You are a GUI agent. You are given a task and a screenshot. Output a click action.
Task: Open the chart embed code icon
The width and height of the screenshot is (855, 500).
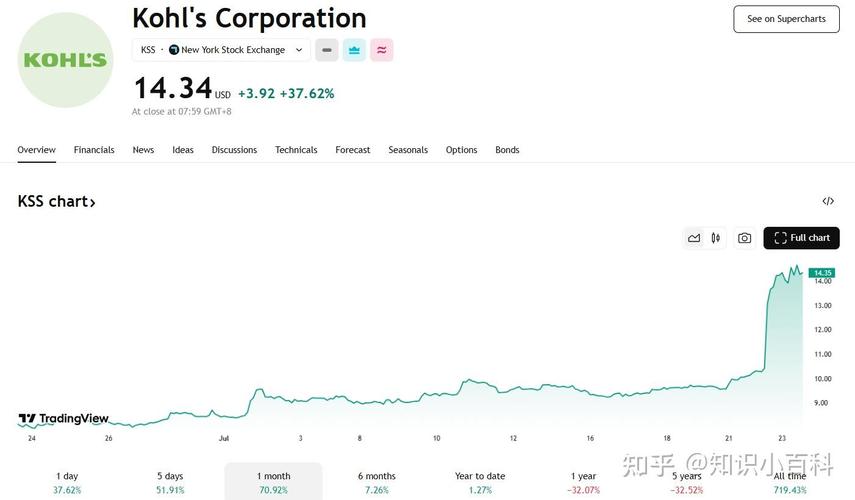pos(828,201)
